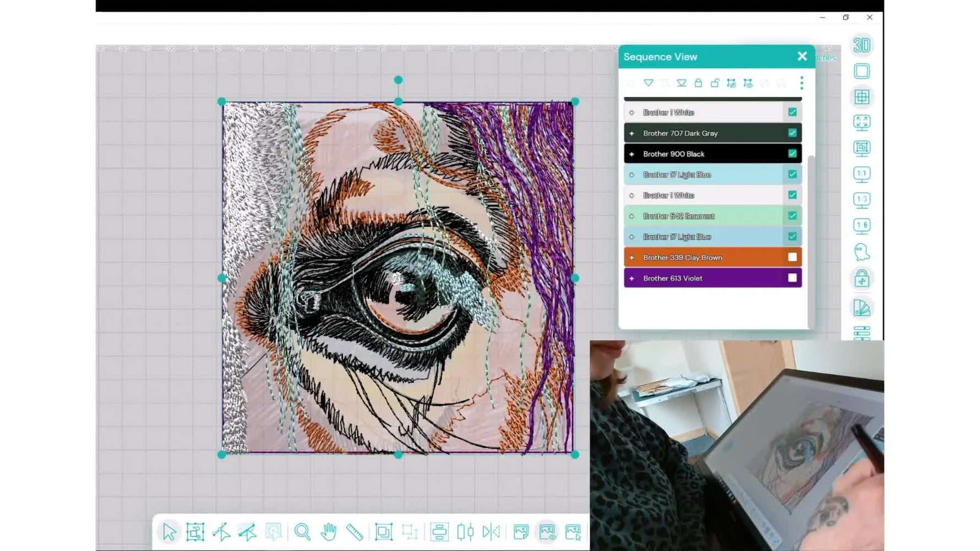Set zoom to 1:1 view
Image resolution: width=980 pixels, height=551 pixels.
pos(862,174)
